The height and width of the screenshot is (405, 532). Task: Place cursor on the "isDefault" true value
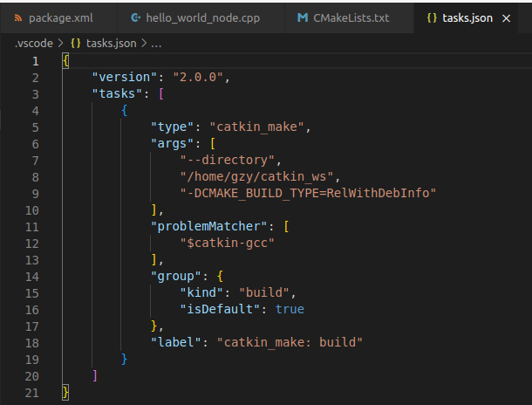tap(290, 309)
